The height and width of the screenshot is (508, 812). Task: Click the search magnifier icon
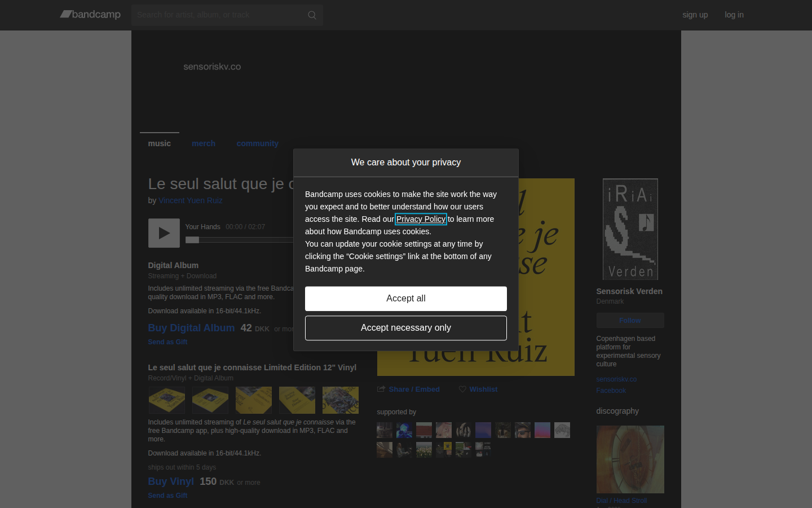(312, 15)
